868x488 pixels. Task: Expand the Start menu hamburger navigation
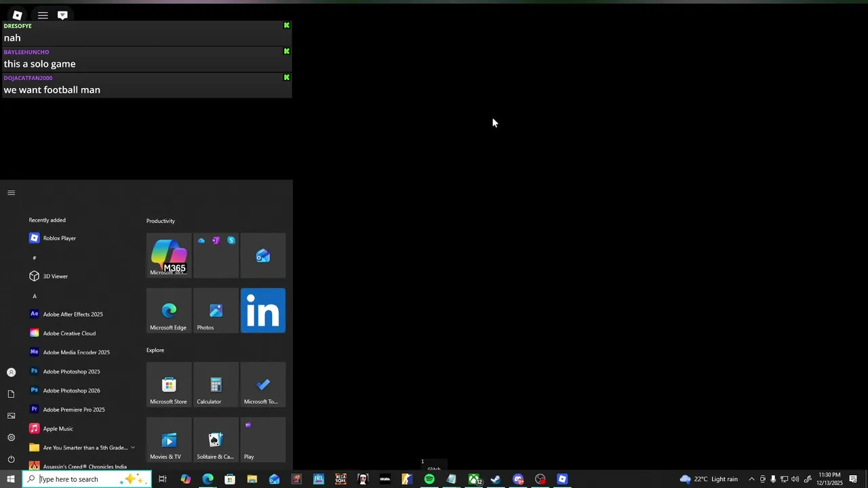pos(11,193)
